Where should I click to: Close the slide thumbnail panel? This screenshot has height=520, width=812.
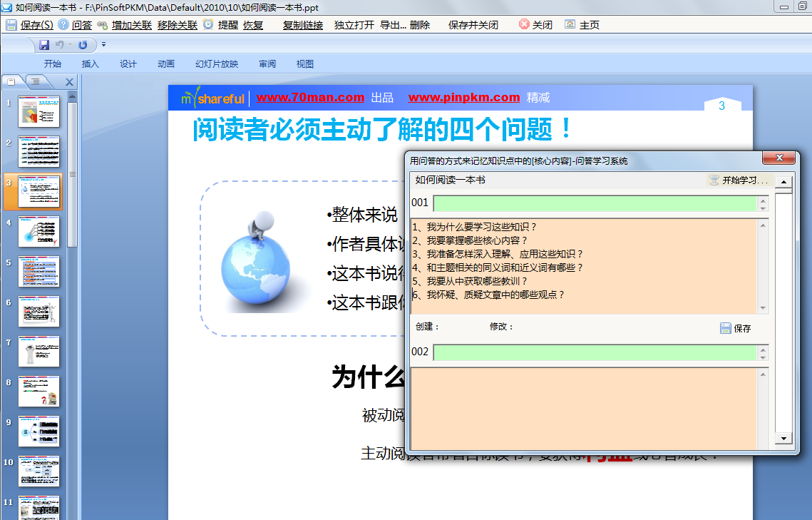[69, 82]
